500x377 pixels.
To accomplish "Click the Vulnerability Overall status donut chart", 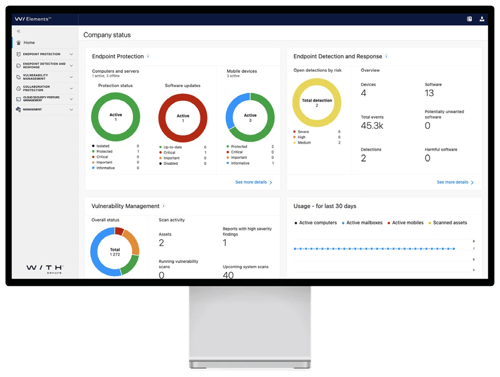I will (x=115, y=252).
